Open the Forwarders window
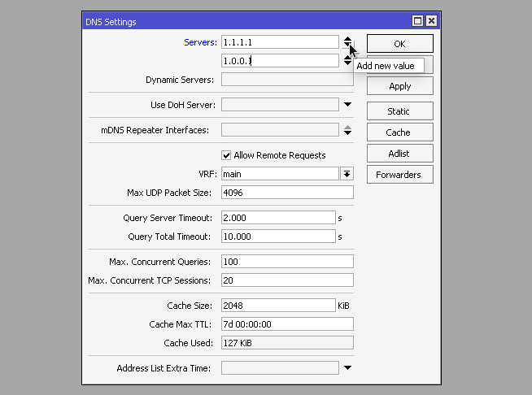This screenshot has height=395, width=532. pyautogui.click(x=399, y=175)
